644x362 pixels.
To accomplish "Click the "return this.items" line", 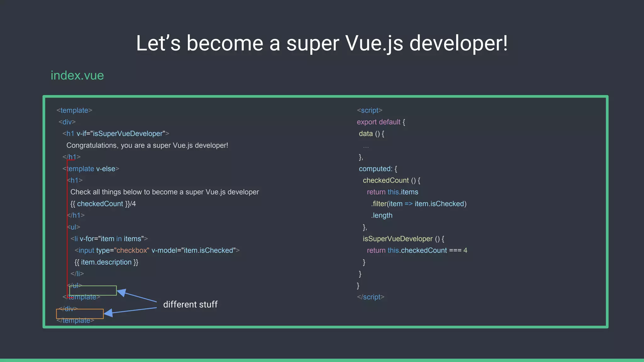I will [x=392, y=192].
